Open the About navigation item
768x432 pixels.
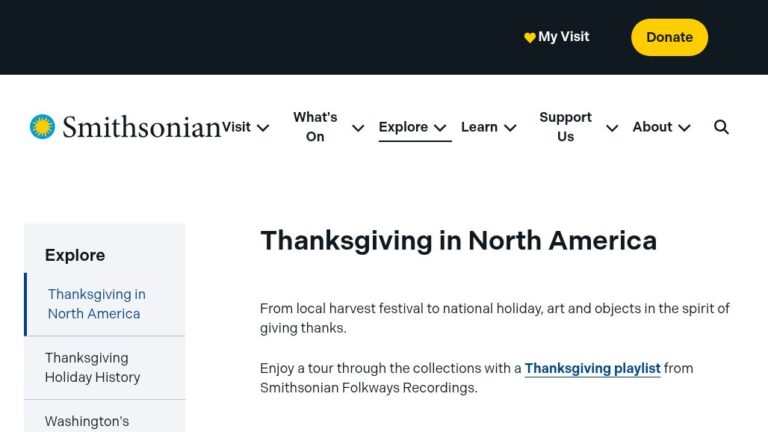tap(652, 127)
